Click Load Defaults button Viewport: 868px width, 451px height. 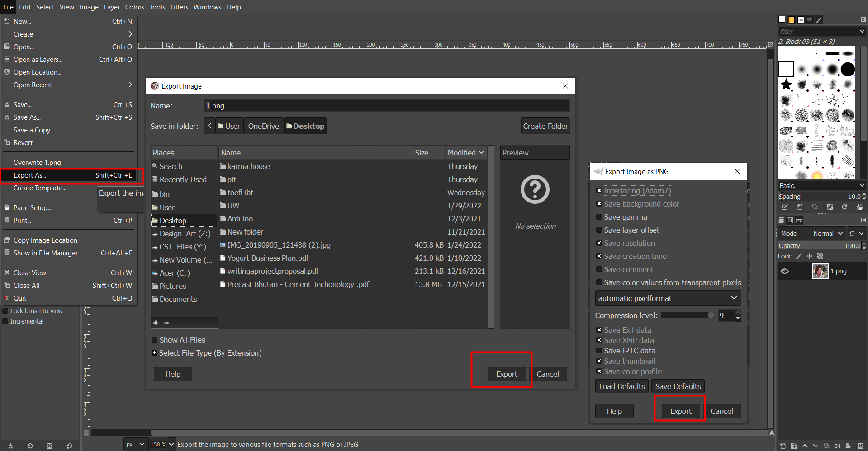point(622,386)
